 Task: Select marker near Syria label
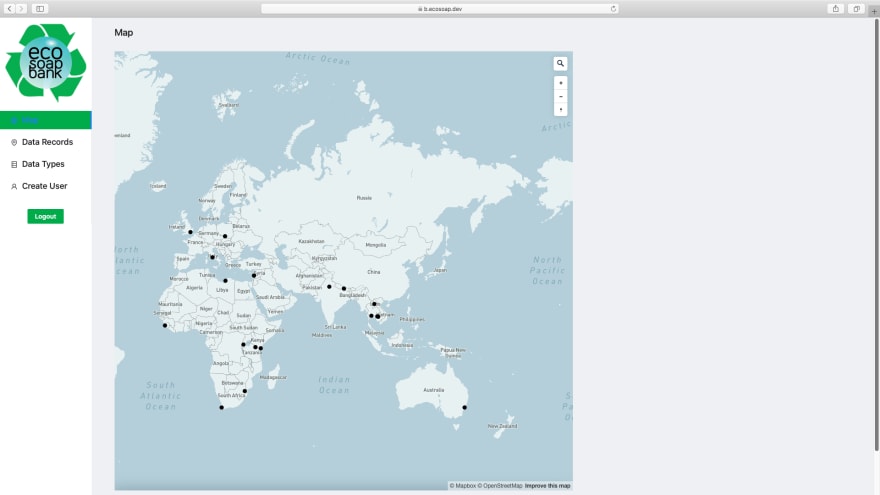254,276
